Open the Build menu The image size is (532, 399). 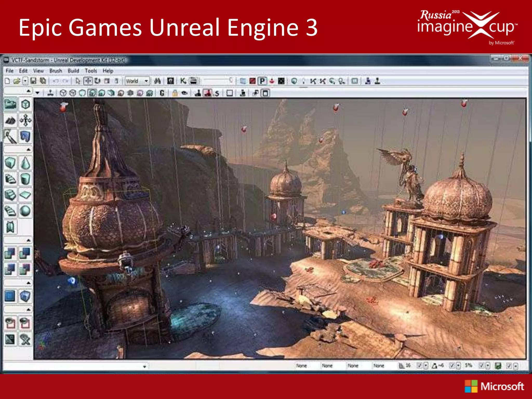[x=73, y=71]
